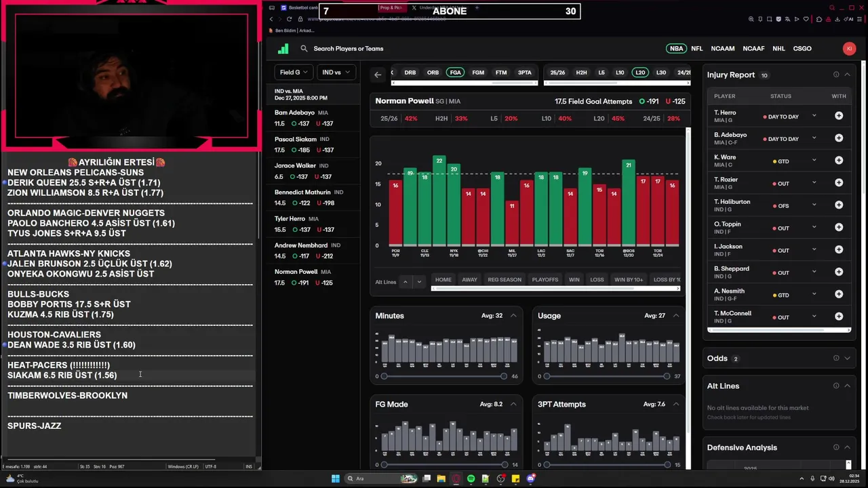Expand K. Ware status chevron
This screenshot has height=488, width=868.
coord(814,161)
